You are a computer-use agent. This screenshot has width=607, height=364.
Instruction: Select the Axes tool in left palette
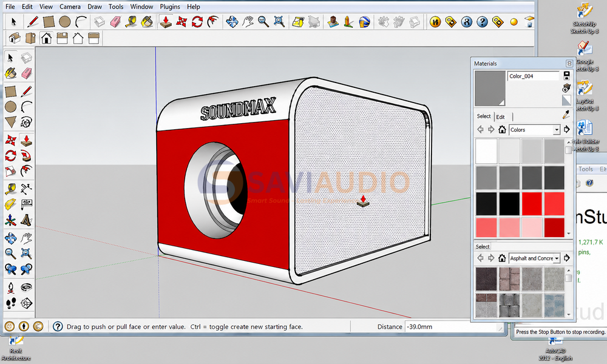(10, 220)
